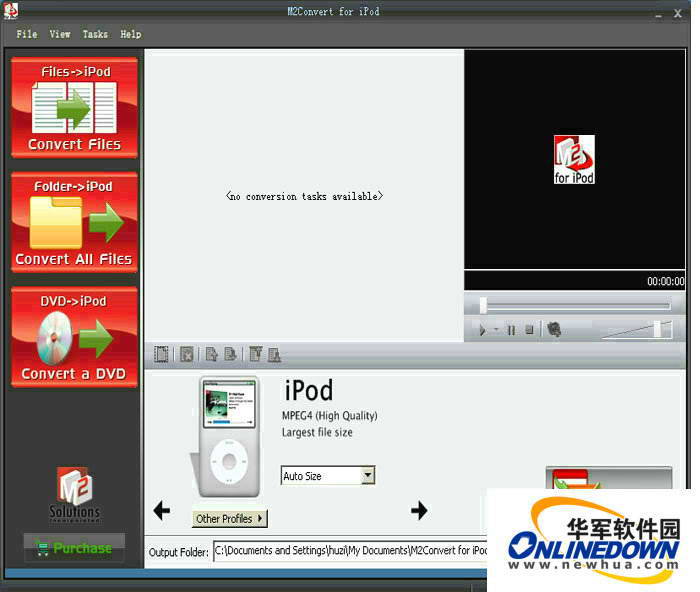
Task: Minimize the M2Convert window
Action: [658, 15]
